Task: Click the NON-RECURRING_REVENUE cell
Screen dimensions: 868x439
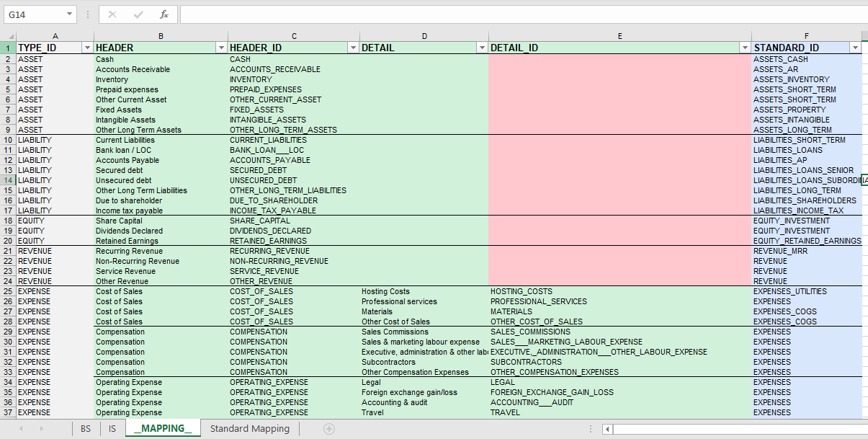Action: [x=294, y=261]
